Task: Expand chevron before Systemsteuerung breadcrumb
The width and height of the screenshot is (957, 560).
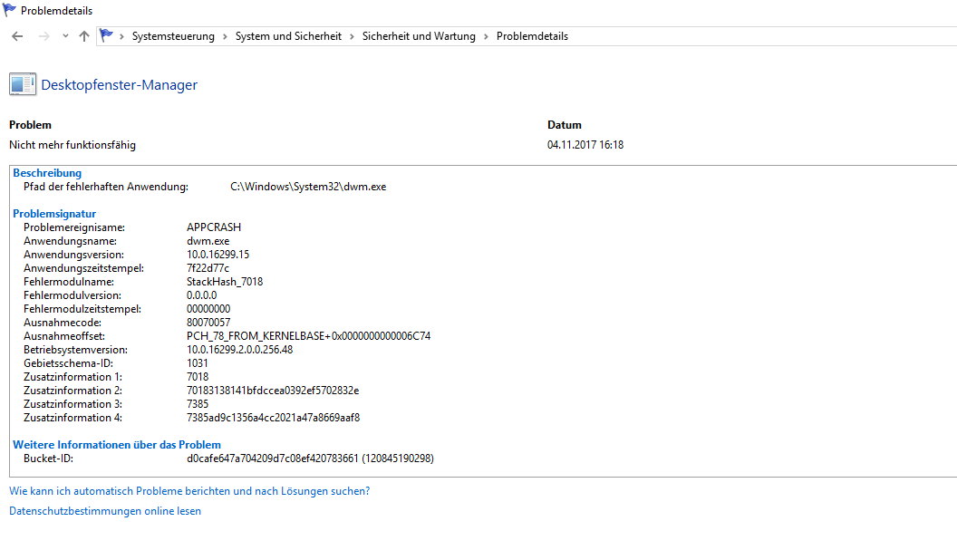Action: [122, 36]
